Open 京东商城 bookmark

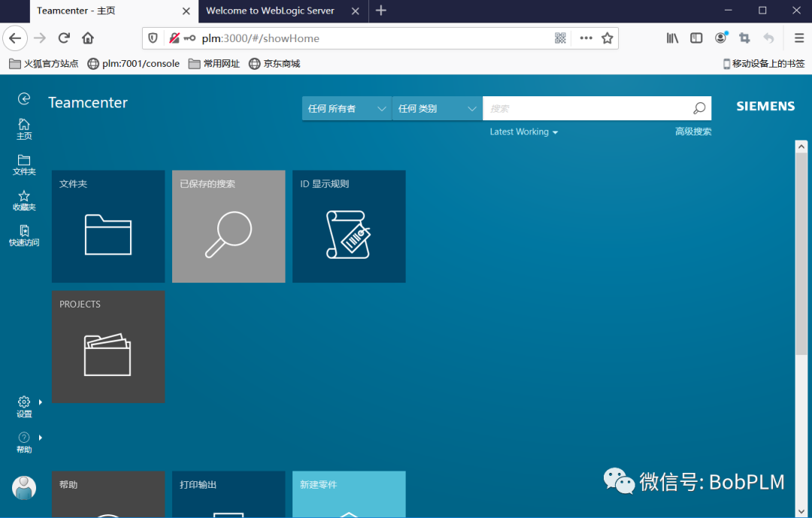point(274,64)
